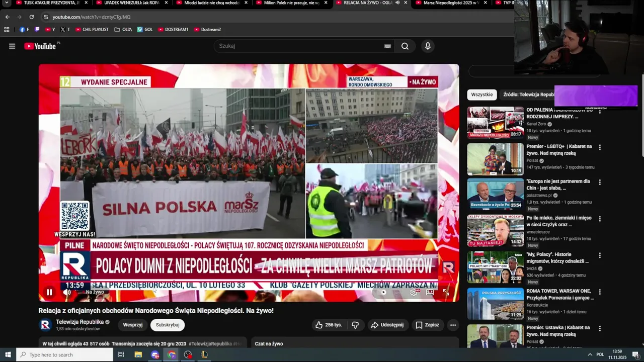
Task: Switch to the Milion Polek nie pracuje tab
Action: pos(291,3)
